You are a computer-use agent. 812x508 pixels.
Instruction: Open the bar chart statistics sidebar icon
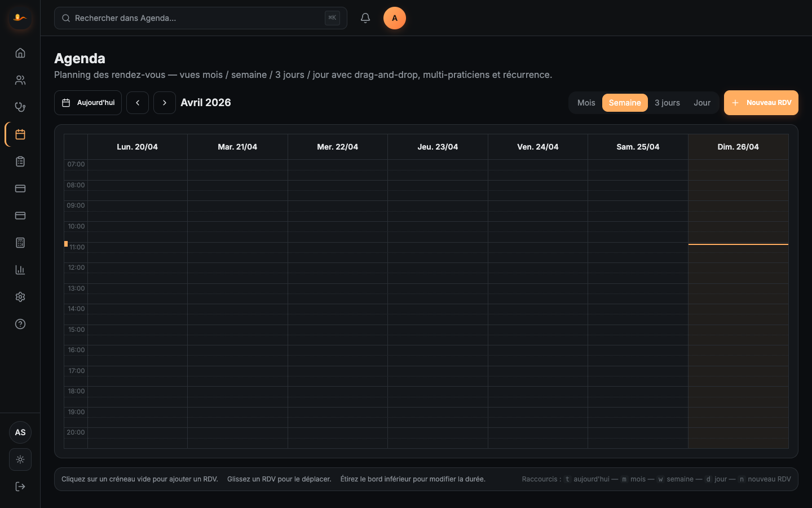click(20, 270)
